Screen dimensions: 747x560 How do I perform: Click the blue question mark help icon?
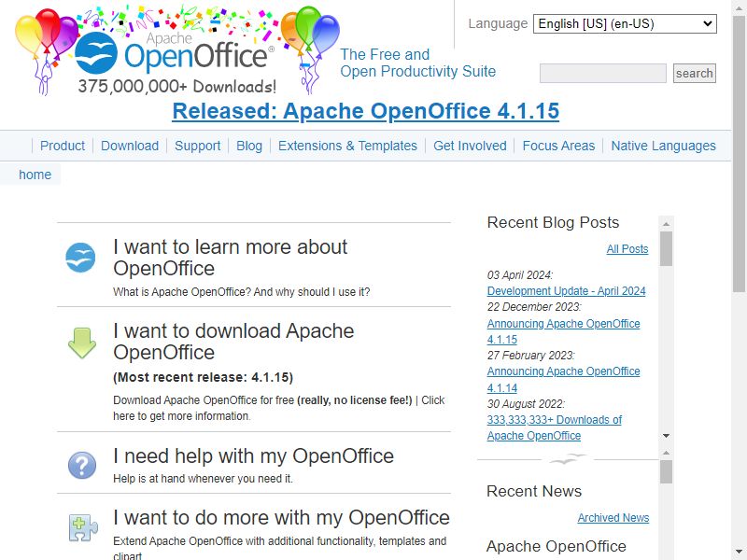pos(82,465)
